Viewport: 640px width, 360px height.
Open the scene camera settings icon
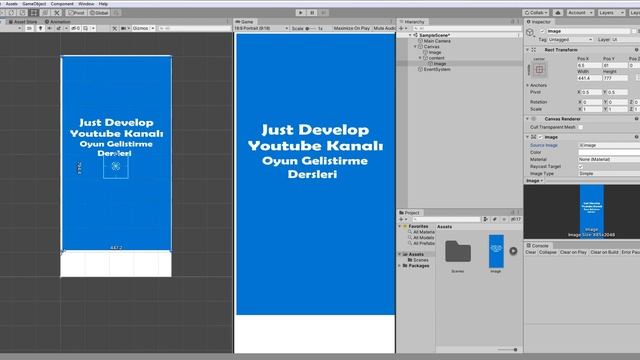(x=123, y=28)
